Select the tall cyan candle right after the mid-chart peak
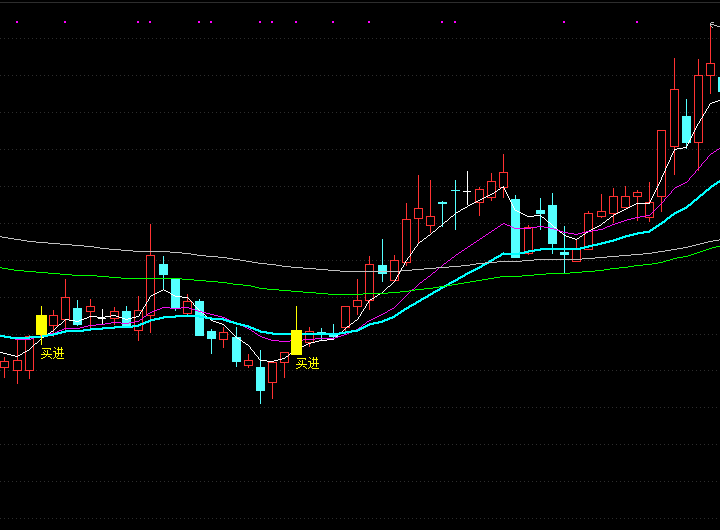This screenshot has height=530, width=720. pyautogui.click(x=516, y=227)
